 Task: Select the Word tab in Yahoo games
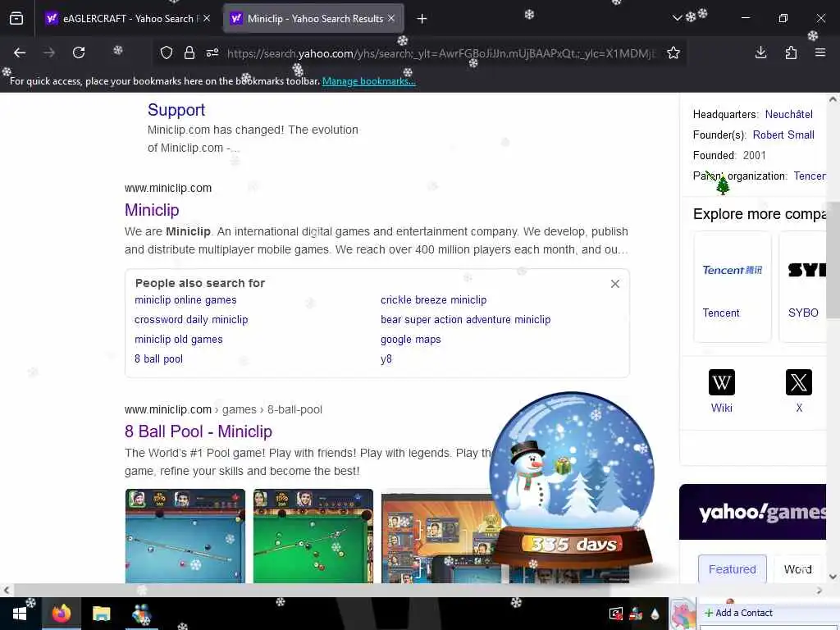click(797, 569)
